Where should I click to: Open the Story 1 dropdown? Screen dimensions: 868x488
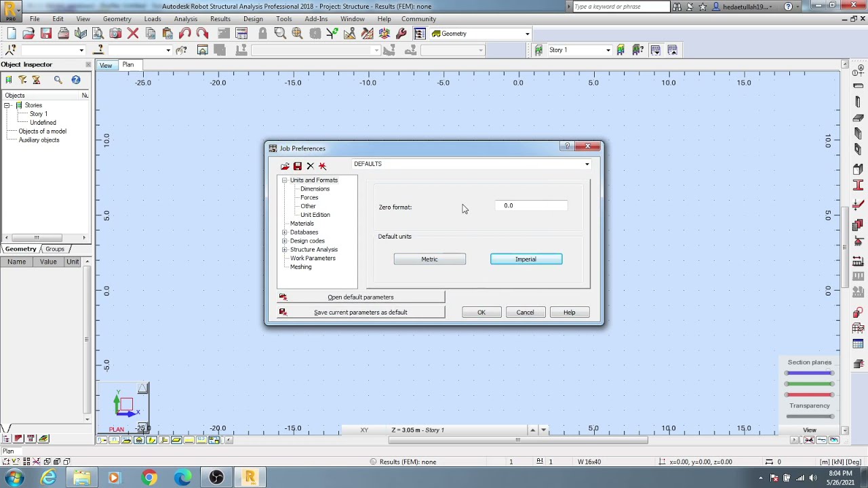tap(608, 50)
